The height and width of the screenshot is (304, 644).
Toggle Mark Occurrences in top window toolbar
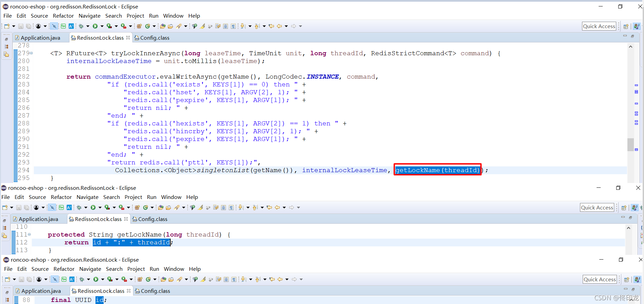pos(203,26)
